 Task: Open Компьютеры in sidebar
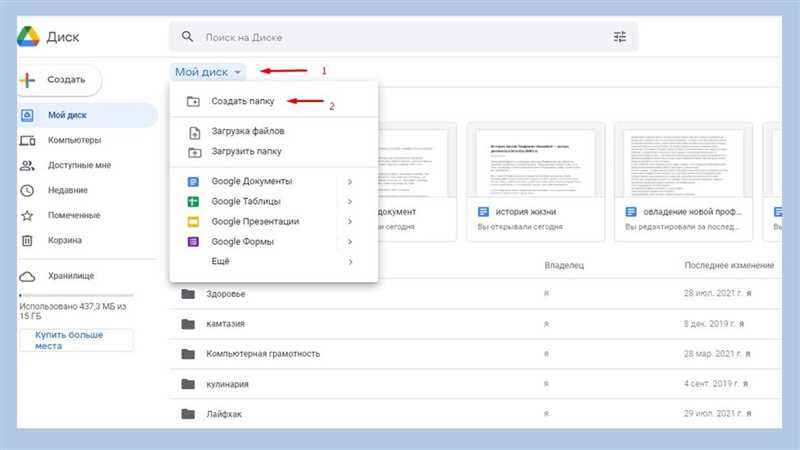(x=87, y=140)
